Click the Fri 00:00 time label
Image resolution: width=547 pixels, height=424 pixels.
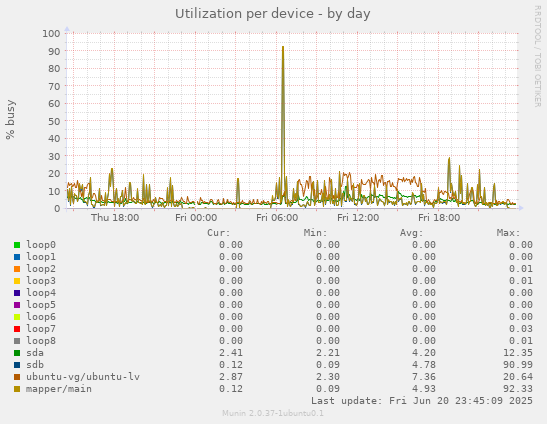point(196,218)
